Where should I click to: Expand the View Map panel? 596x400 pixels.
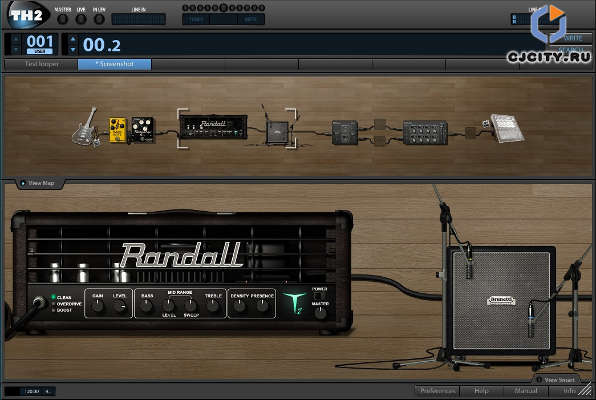pyautogui.click(x=39, y=183)
